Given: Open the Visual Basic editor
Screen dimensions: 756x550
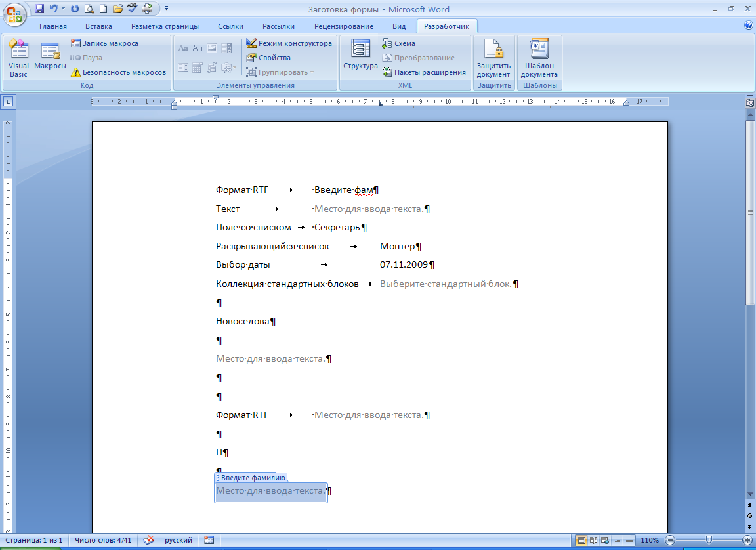Looking at the screenshot, I should [x=18, y=59].
